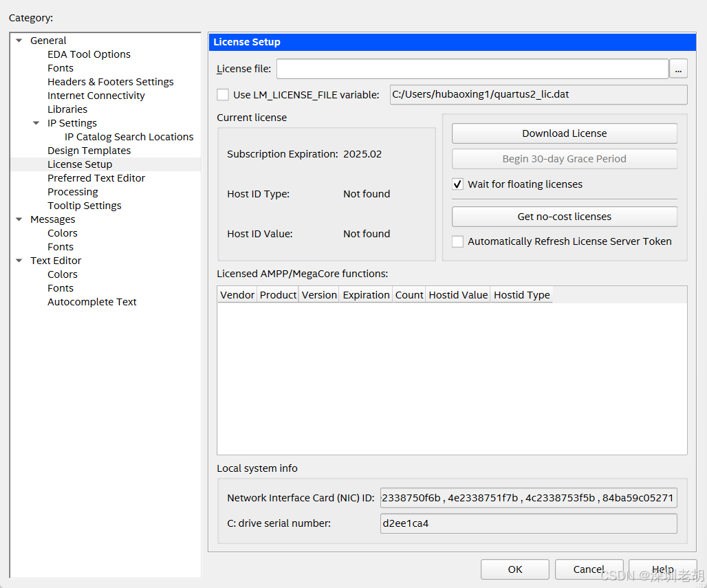Open the license file browse button
The image size is (707, 588).
pos(678,69)
